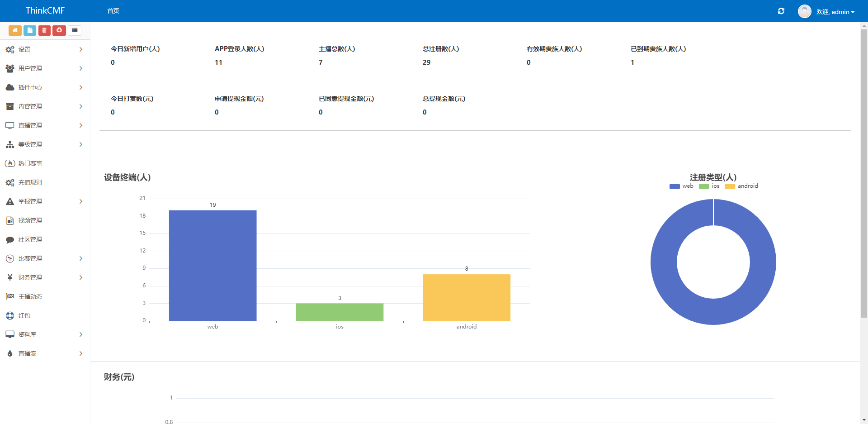Screen dimensions: 868x424
Task: Expand the 用户管理 chevron arrow
Action: tap(81, 68)
